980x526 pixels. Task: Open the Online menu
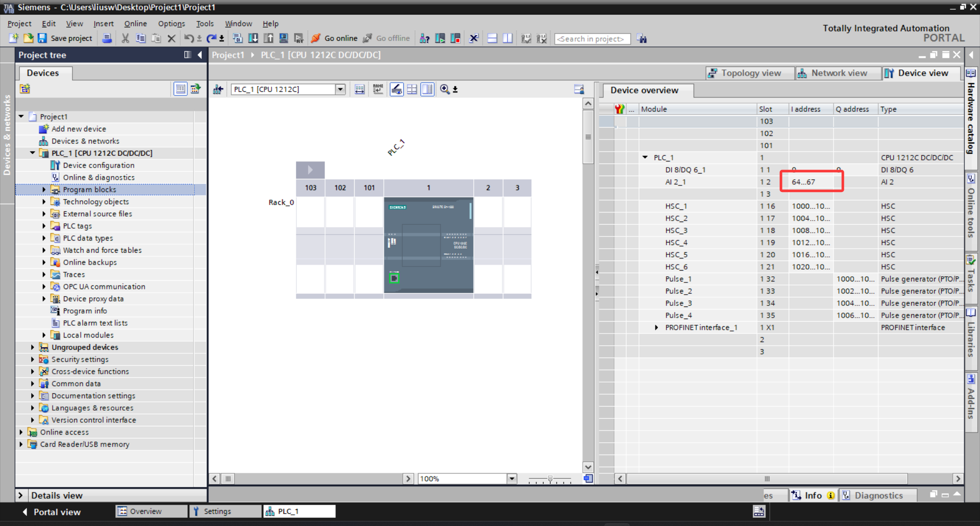[x=135, y=23]
